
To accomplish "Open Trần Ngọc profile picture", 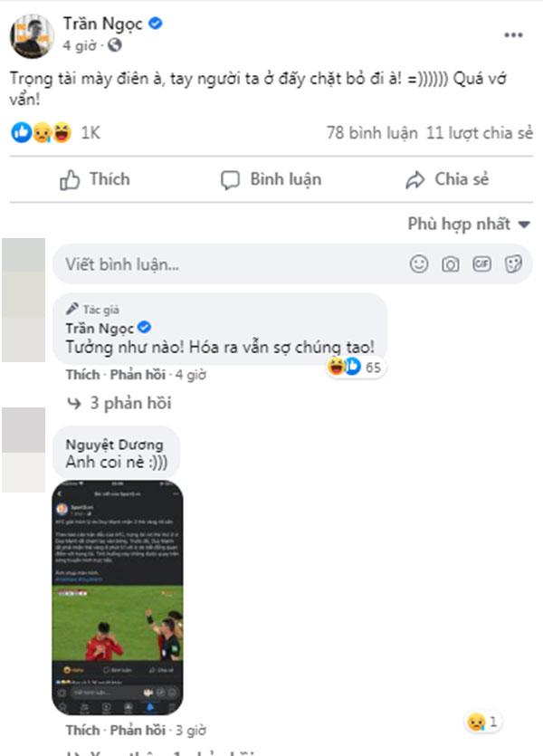I will pyautogui.click(x=32, y=36).
